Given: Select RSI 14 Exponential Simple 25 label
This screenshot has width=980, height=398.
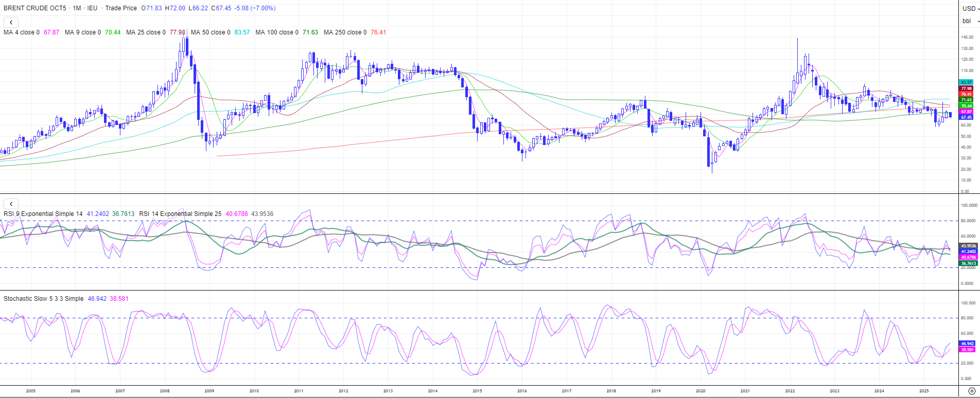Looking at the screenshot, I should point(180,214).
